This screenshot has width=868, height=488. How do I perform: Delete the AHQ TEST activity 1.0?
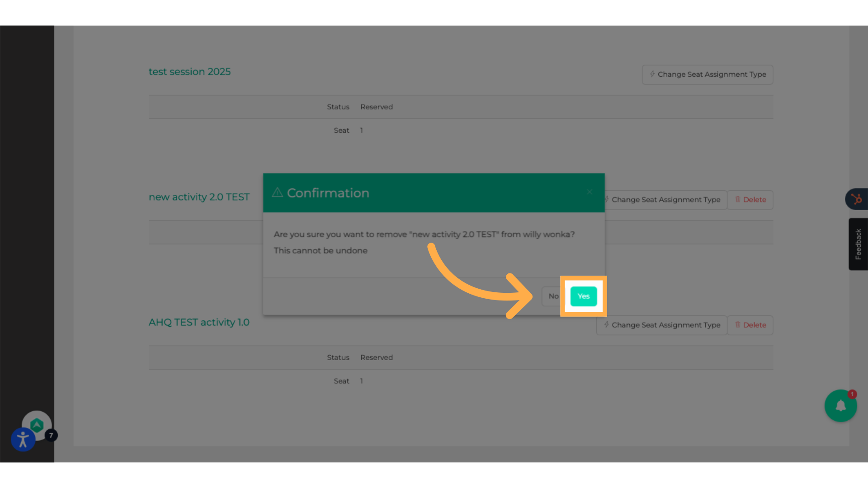pyautogui.click(x=750, y=325)
